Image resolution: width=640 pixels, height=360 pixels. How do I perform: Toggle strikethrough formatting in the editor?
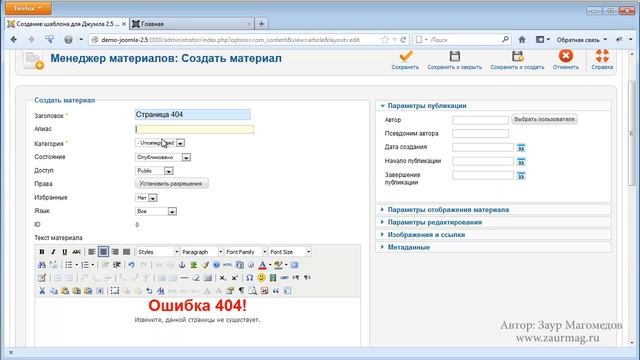click(x=76, y=252)
